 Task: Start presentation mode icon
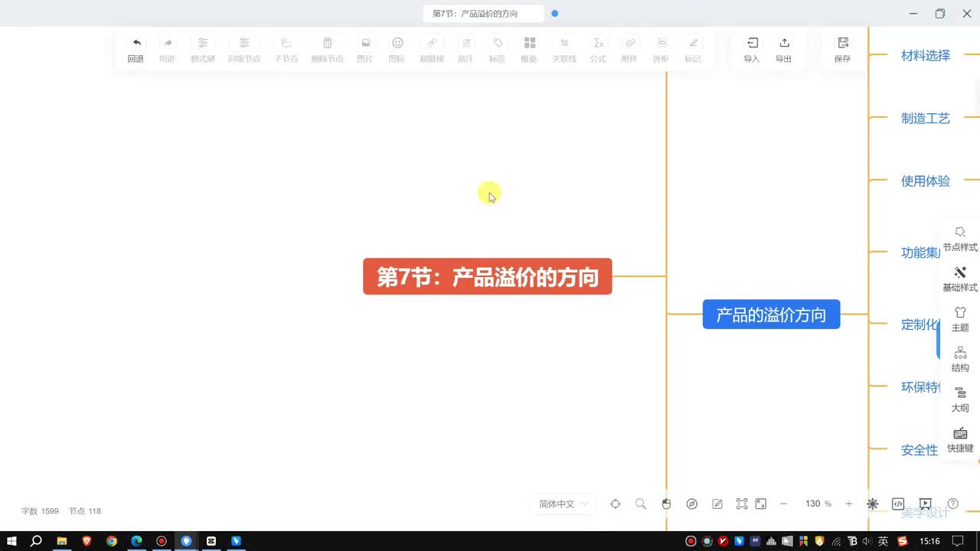click(926, 504)
